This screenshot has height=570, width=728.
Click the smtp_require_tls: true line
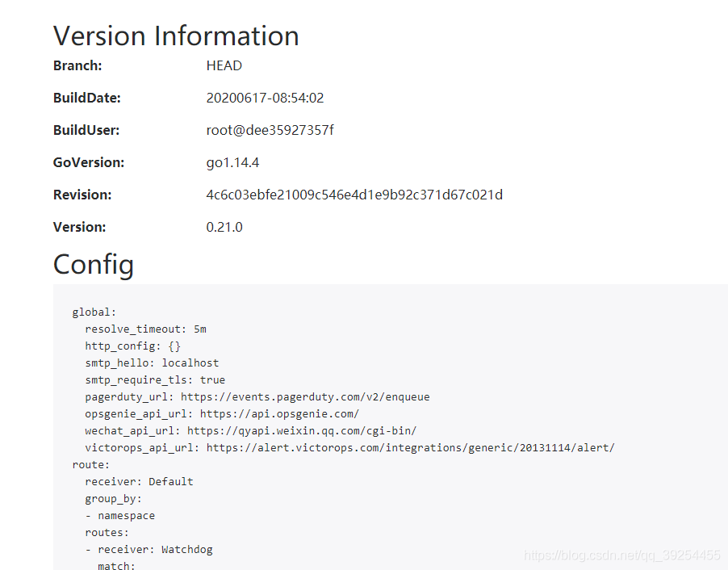pos(155,380)
